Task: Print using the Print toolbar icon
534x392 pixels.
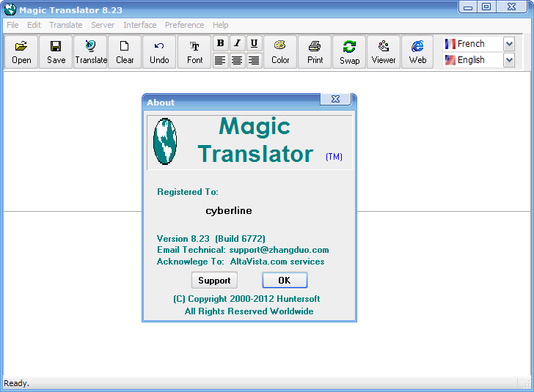Action: click(x=315, y=52)
